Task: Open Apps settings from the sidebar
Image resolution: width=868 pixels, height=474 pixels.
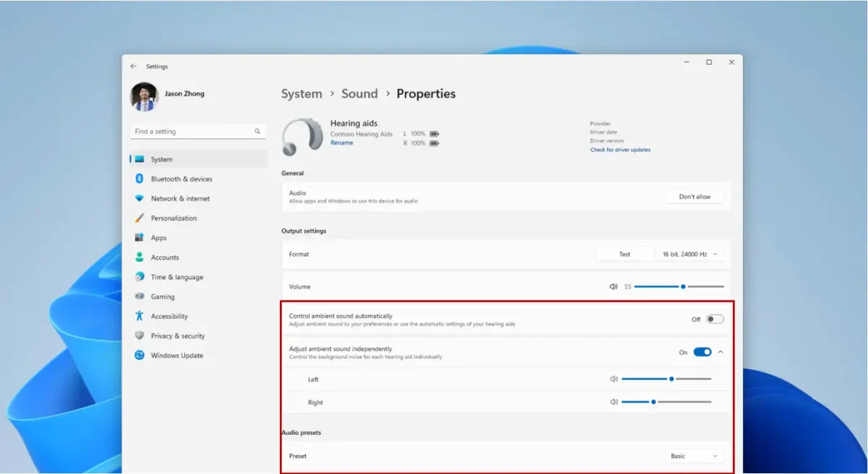Action: [x=158, y=237]
